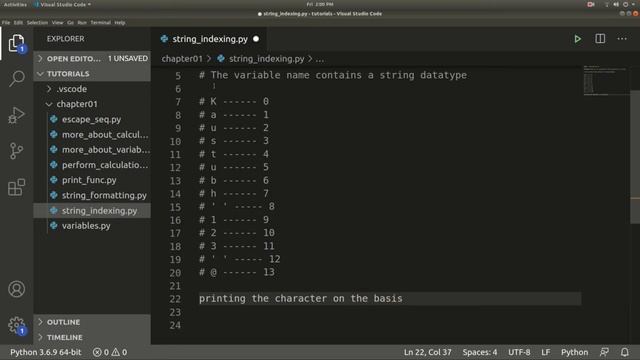Open more_about_calcul... file
Viewport: 640px width, 360px height.
pos(105,134)
